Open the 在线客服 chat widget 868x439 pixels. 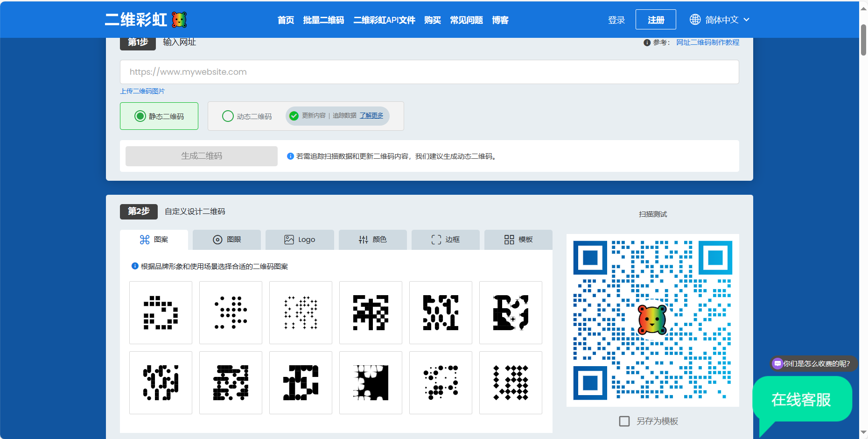801,400
